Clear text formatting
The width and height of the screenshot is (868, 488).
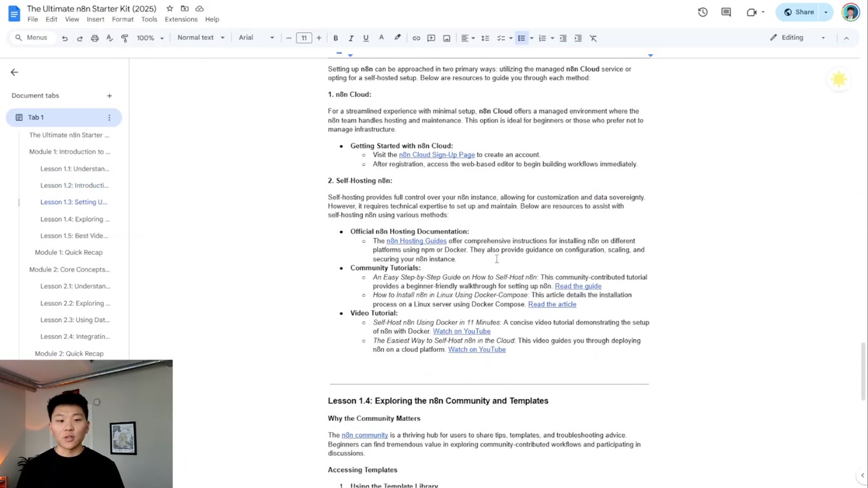pyautogui.click(x=594, y=38)
